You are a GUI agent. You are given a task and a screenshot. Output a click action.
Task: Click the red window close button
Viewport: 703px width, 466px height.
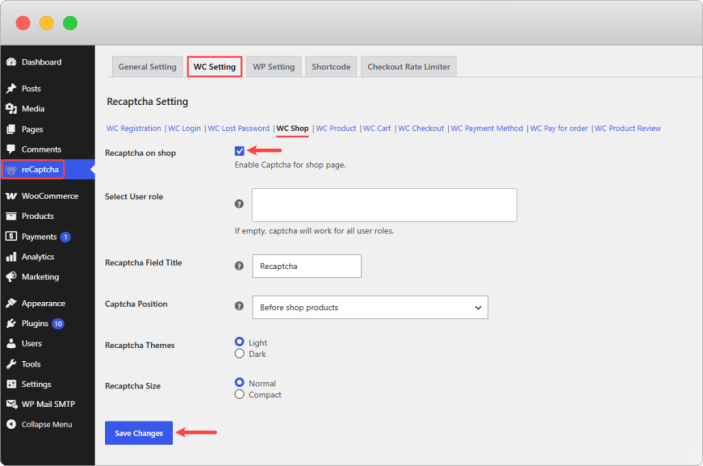pyautogui.click(x=23, y=23)
